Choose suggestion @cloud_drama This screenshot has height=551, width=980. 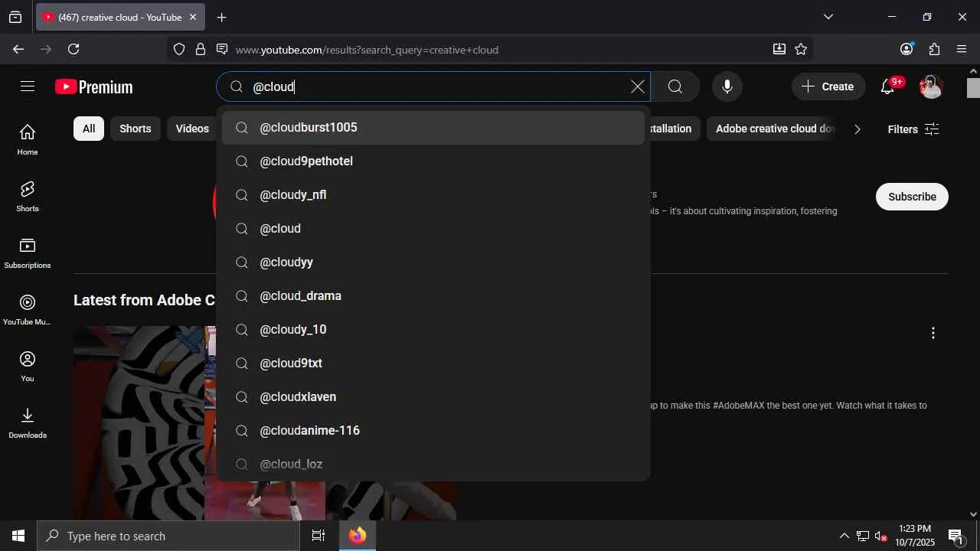(433, 296)
